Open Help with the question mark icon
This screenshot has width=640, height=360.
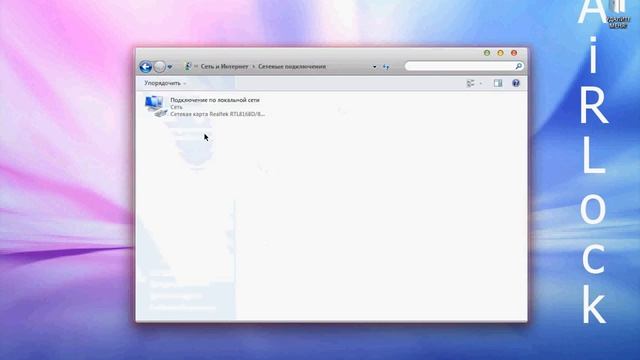(516, 83)
